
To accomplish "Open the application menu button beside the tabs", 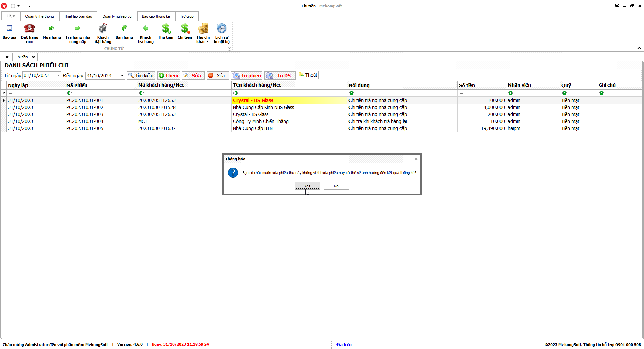I will [x=11, y=16].
